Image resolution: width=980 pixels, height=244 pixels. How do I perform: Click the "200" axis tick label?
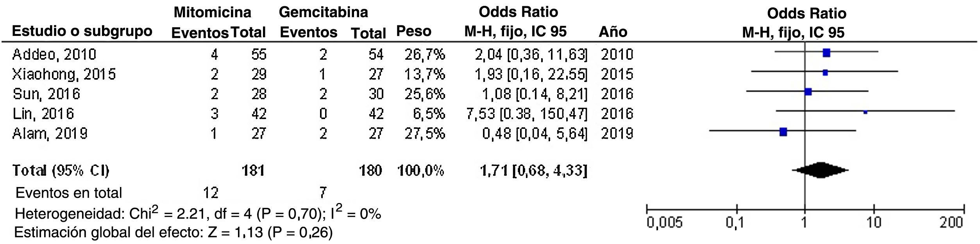(951, 223)
